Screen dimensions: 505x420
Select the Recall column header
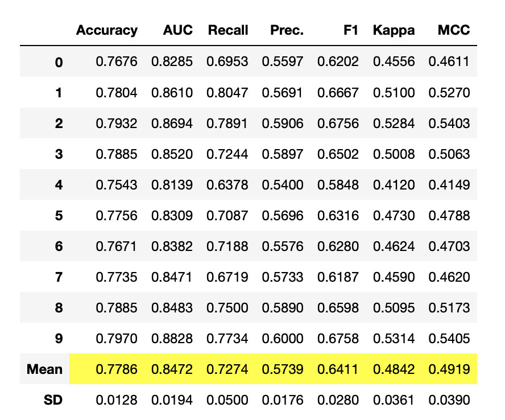(228, 30)
